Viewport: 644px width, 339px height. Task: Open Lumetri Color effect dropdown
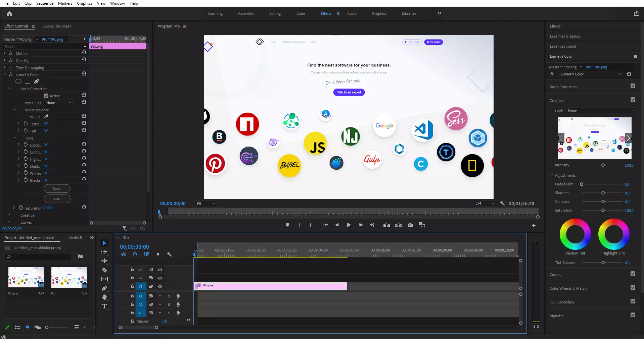coord(590,74)
